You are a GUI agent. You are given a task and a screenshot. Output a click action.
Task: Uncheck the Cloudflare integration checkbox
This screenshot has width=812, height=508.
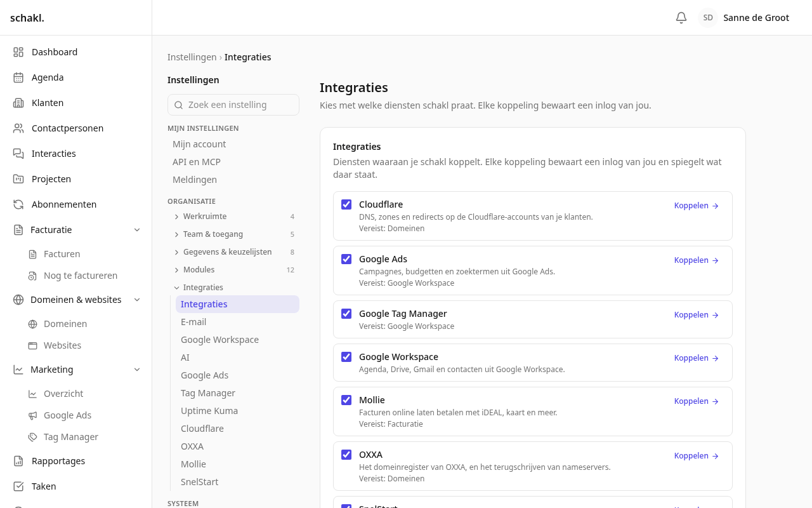coord(346,204)
